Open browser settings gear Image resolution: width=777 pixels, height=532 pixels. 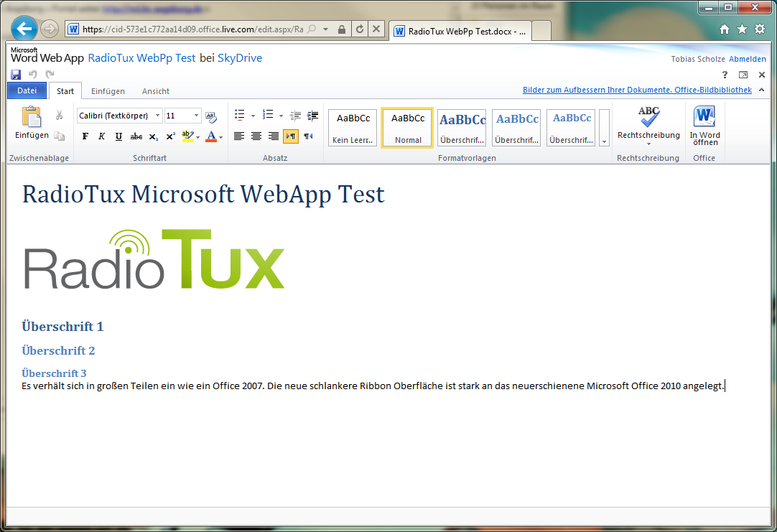coord(760,29)
